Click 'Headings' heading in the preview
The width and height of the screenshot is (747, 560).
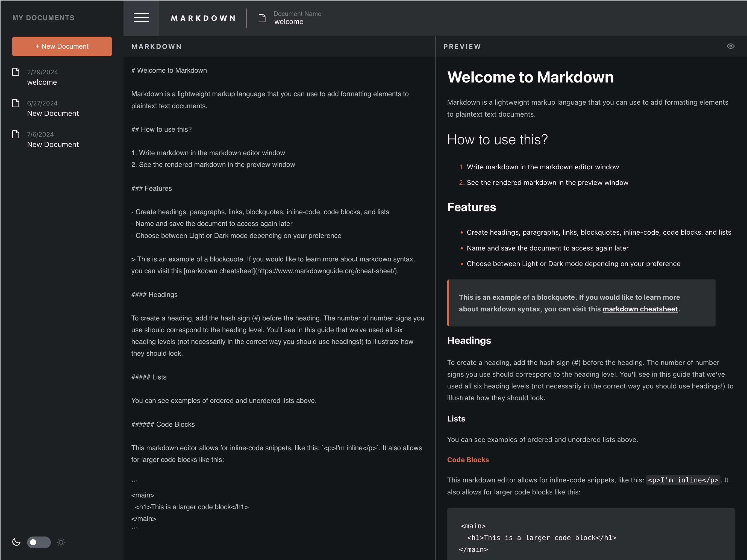click(469, 340)
